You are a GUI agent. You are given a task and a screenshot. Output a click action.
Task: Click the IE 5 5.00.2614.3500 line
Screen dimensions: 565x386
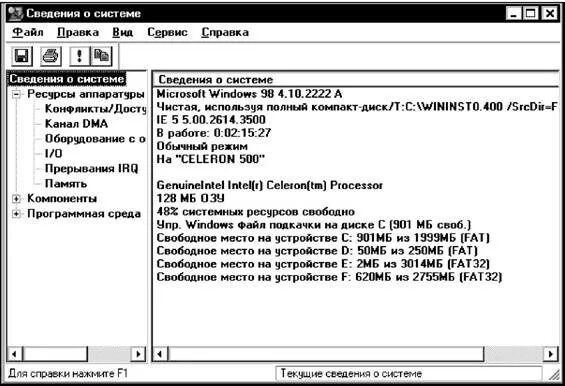pyautogui.click(x=211, y=120)
